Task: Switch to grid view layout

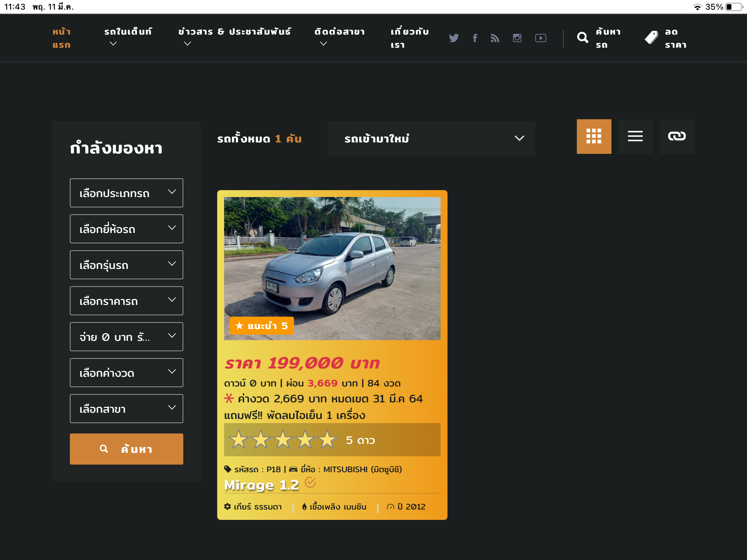Action: click(594, 136)
